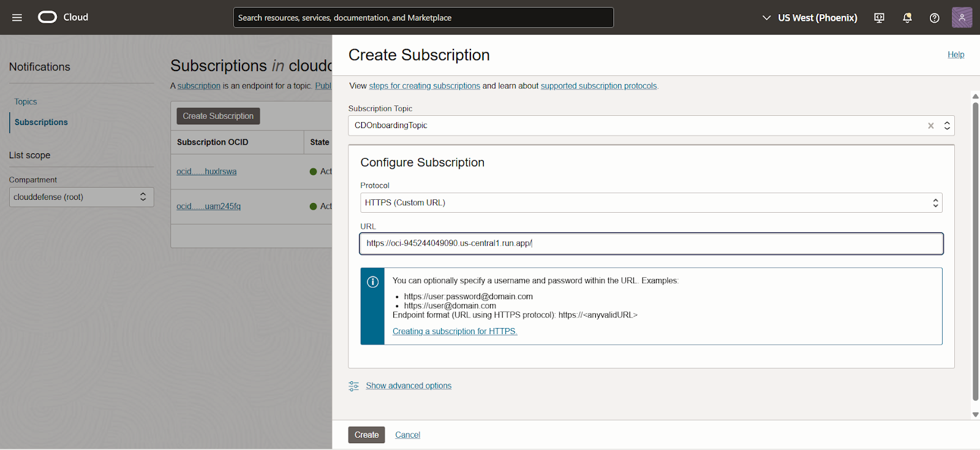Image resolution: width=980 pixels, height=450 pixels.
Task: Click the advanced options sliders icon
Action: point(353,386)
